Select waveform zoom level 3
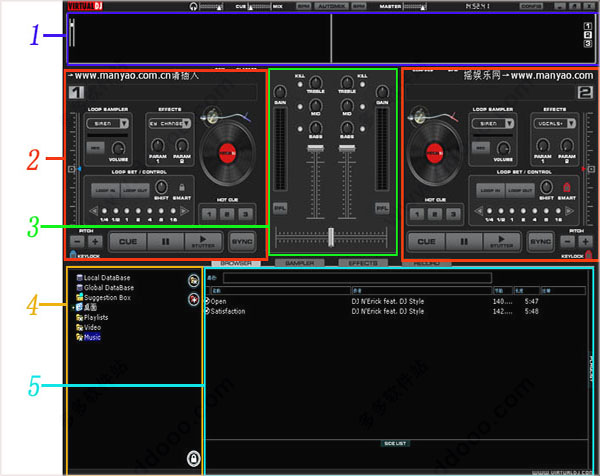Image resolution: width=600 pixels, height=476 pixels. coord(588,44)
